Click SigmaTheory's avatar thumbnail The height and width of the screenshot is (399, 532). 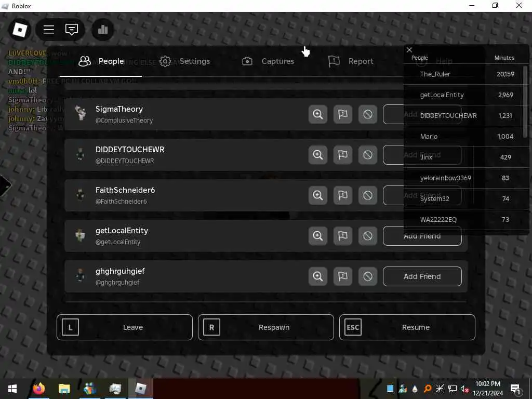[81, 113]
